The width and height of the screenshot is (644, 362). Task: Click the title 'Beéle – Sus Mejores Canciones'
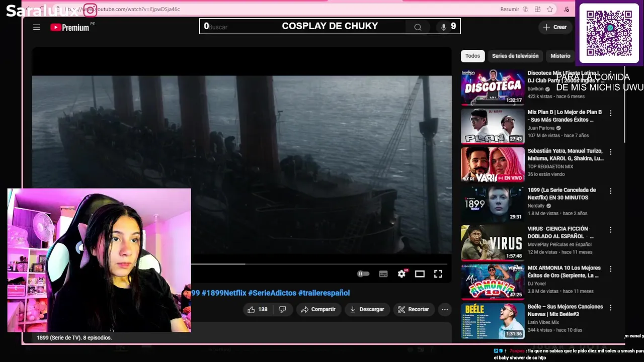(x=565, y=310)
